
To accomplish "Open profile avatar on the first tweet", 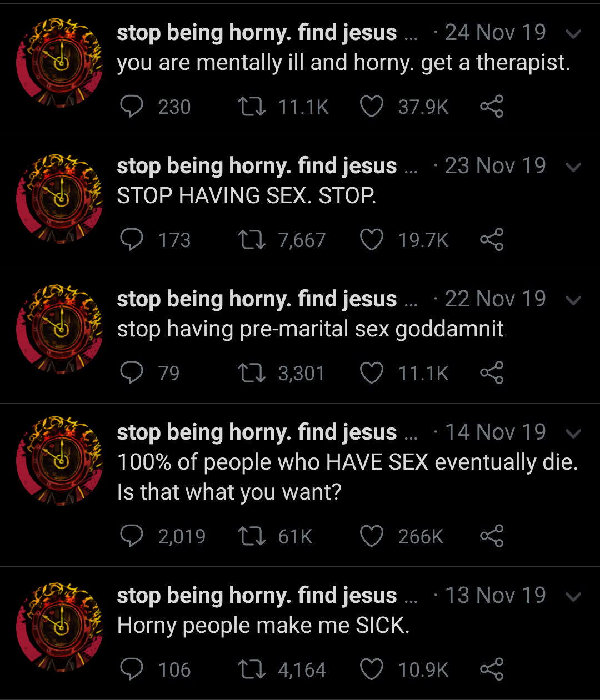I will pos(59,62).
